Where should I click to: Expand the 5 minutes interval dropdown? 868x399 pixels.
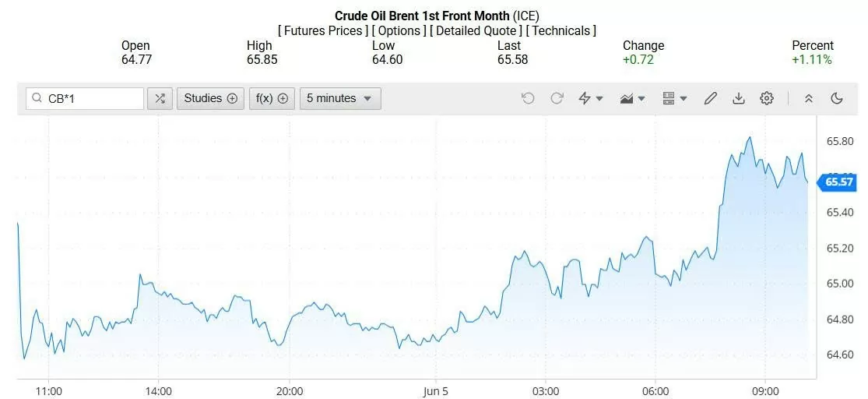[340, 98]
